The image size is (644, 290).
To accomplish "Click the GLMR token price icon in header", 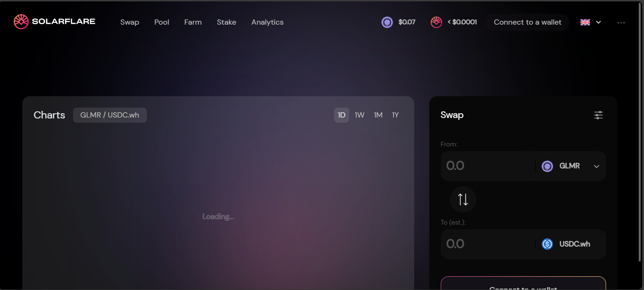I will point(387,22).
